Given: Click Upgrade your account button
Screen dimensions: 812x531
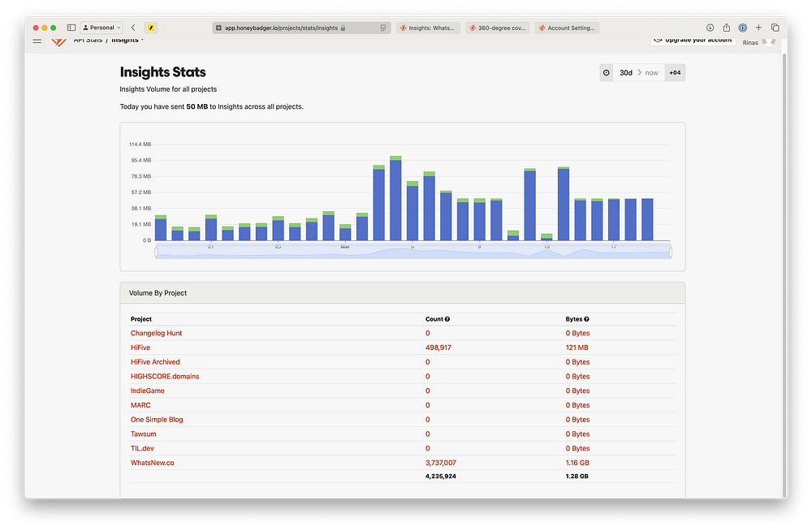Looking at the screenshot, I should click(693, 41).
